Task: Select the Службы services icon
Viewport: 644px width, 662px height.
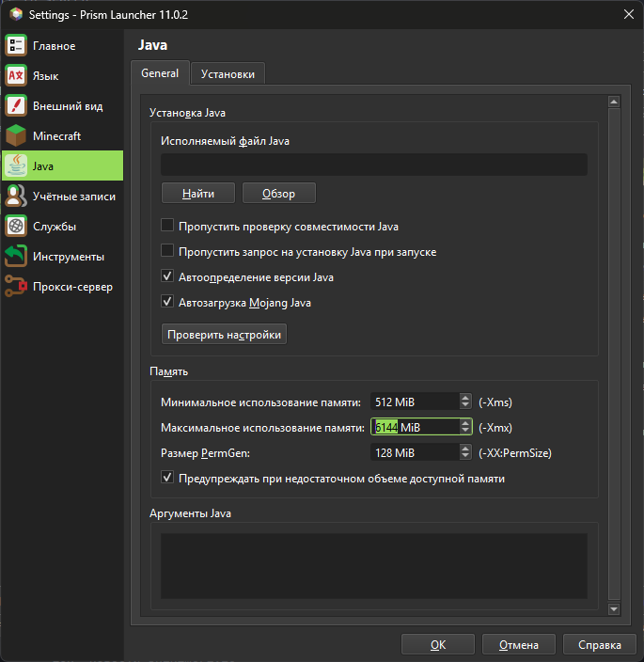Action: [16, 227]
